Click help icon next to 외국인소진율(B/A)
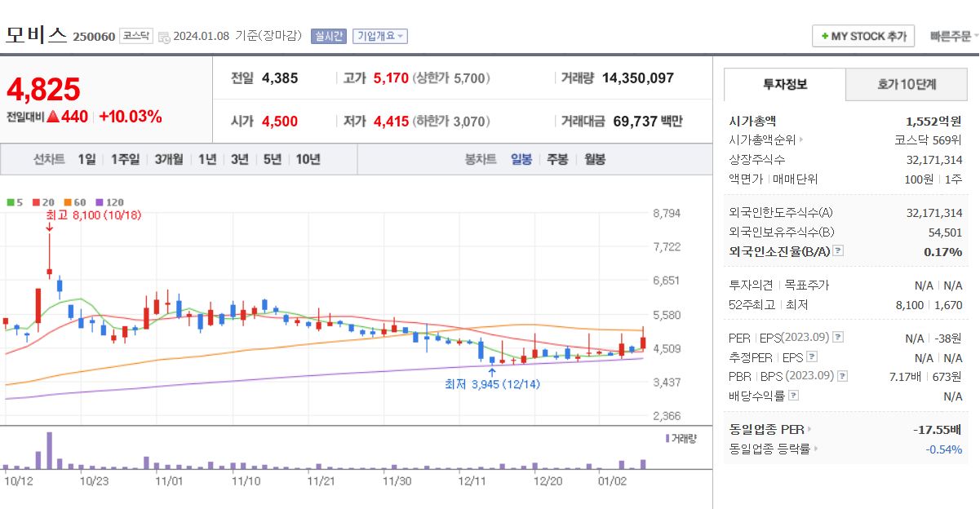Image resolution: width=980 pixels, height=509 pixels. click(838, 251)
